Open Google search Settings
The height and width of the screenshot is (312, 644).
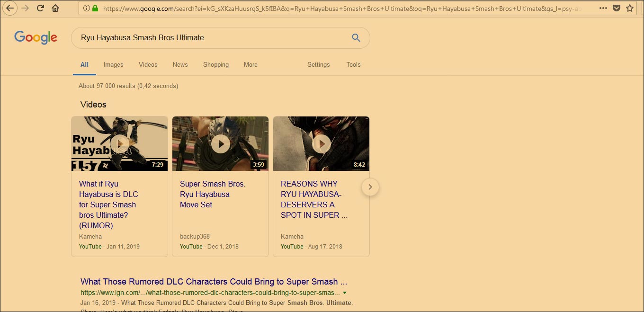tap(318, 64)
